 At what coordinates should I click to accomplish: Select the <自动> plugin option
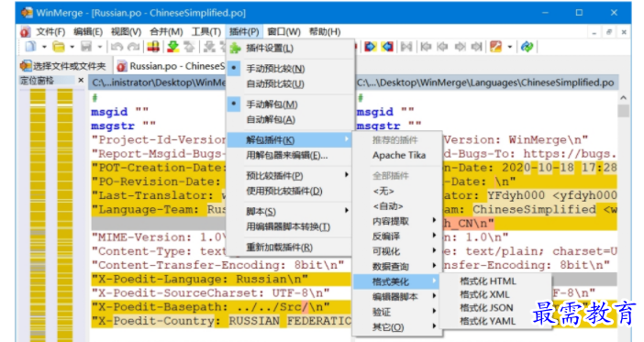pos(397,206)
